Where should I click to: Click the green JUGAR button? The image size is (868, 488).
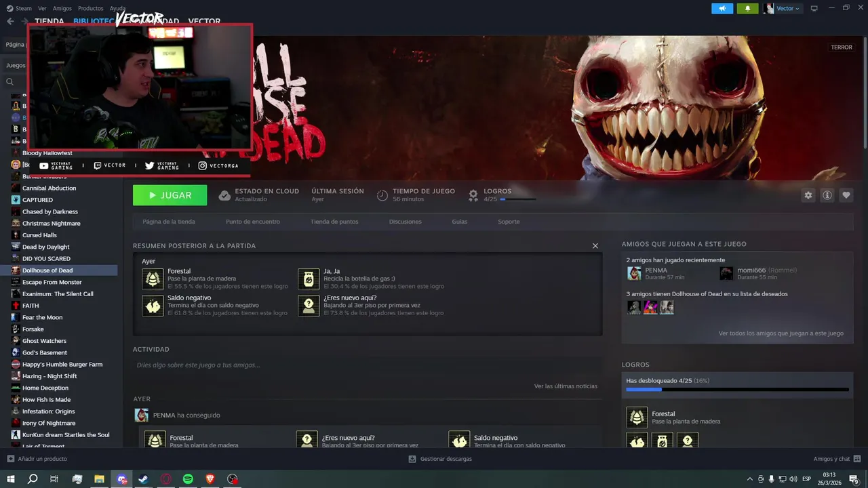(x=170, y=195)
